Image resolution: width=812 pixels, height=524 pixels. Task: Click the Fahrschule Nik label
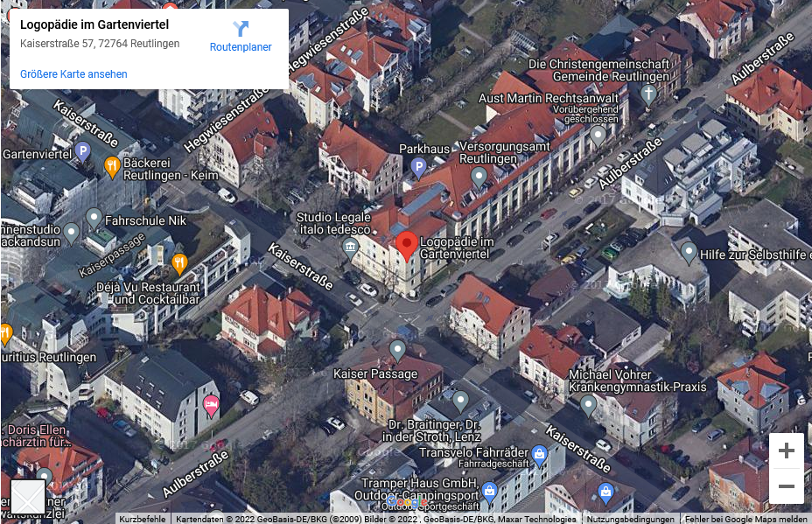[145, 220]
